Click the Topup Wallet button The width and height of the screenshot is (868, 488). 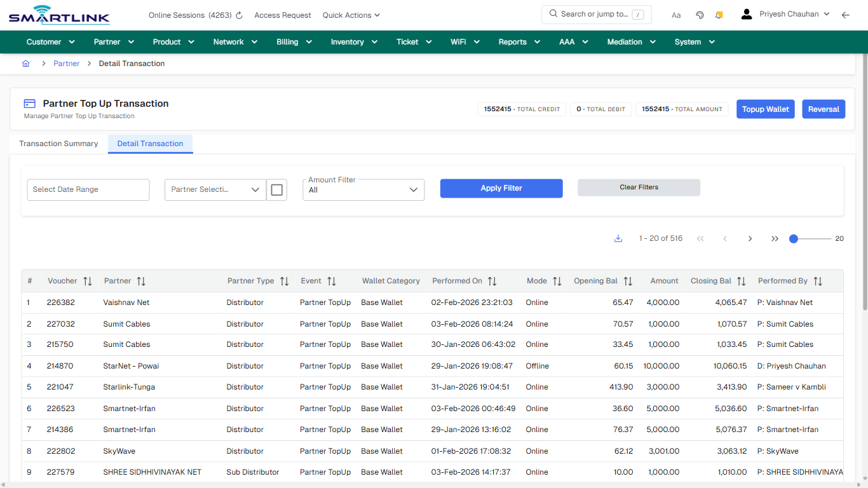coord(765,109)
